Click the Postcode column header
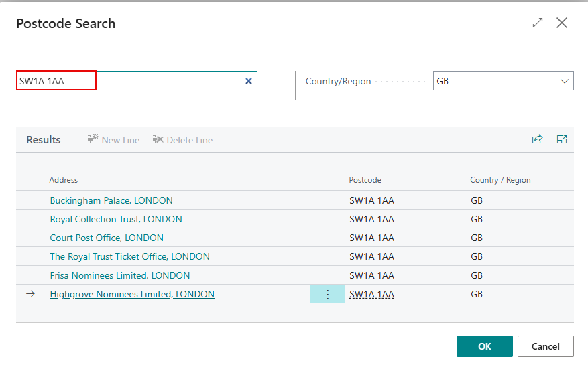The height and width of the screenshot is (371, 588). click(x=365, y=180)
